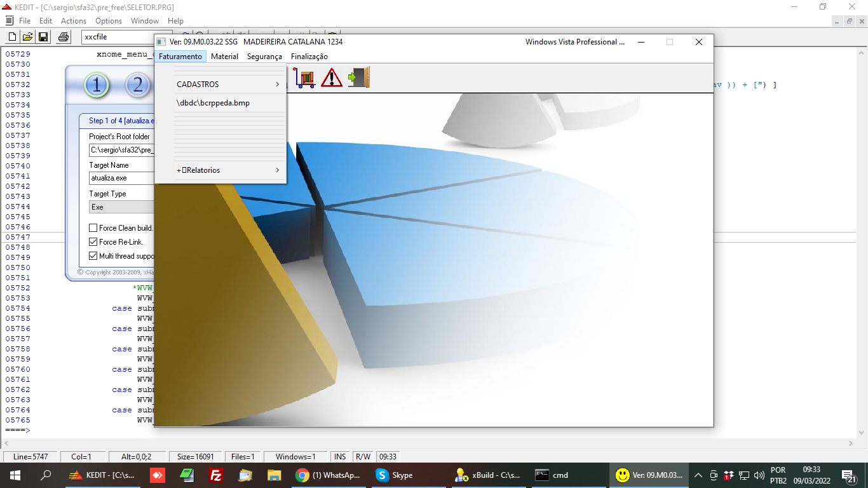Select the \dbdc\bcrppeda.bmp menu entry

coord(213,103)
